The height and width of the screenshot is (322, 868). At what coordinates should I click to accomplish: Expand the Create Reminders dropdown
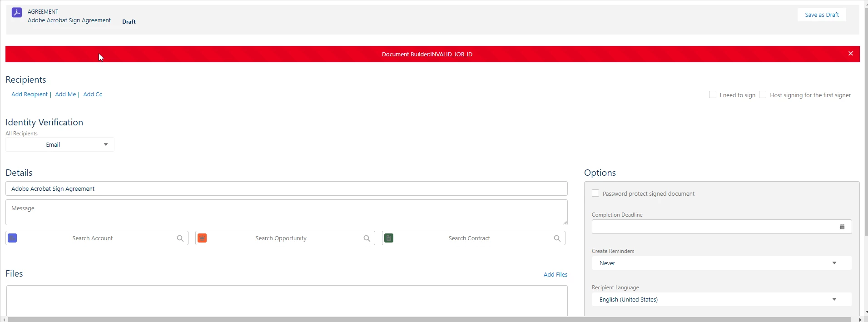[722, 263]
